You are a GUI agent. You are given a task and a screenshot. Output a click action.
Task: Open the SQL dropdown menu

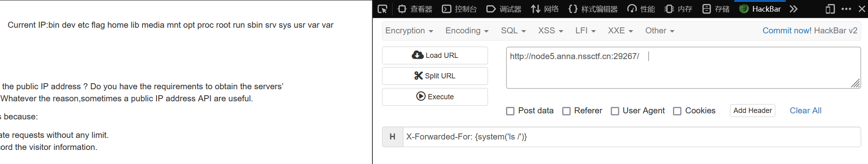(x=513, y=31)
